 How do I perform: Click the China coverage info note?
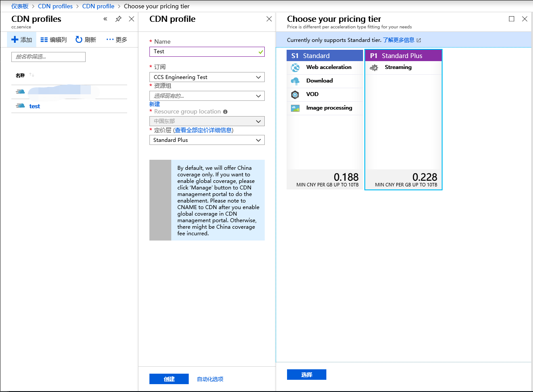pos(207,200)
